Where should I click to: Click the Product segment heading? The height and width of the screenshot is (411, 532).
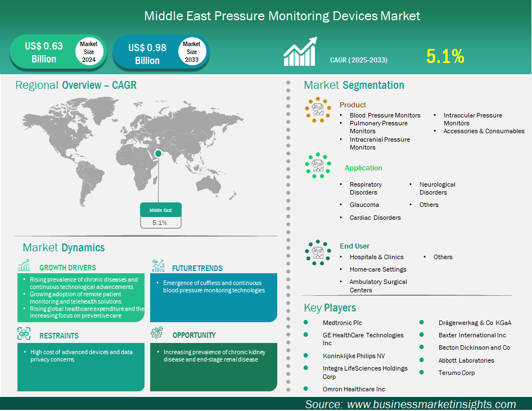pos(353,105)
